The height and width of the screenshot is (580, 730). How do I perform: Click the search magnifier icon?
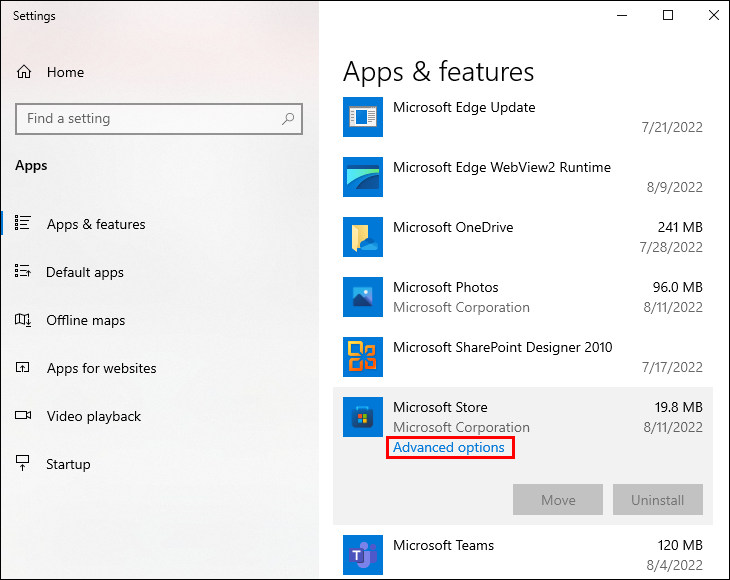288,119
